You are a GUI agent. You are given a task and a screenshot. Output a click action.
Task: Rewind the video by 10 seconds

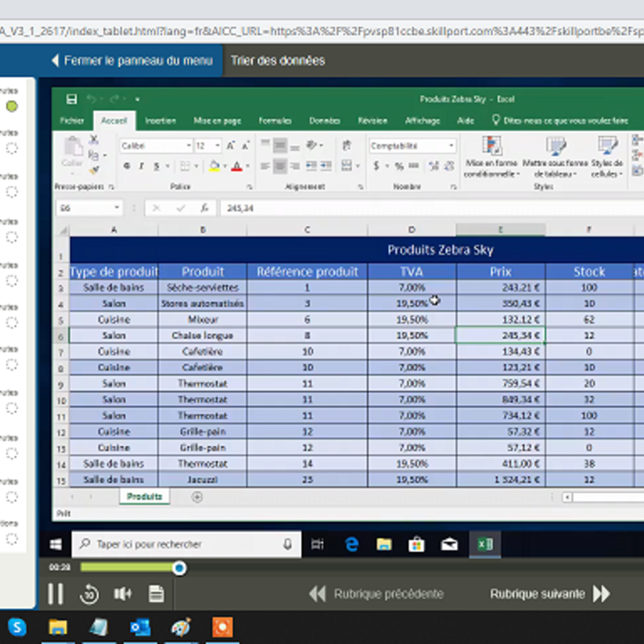pyautogui.click(x=89, y=594)
